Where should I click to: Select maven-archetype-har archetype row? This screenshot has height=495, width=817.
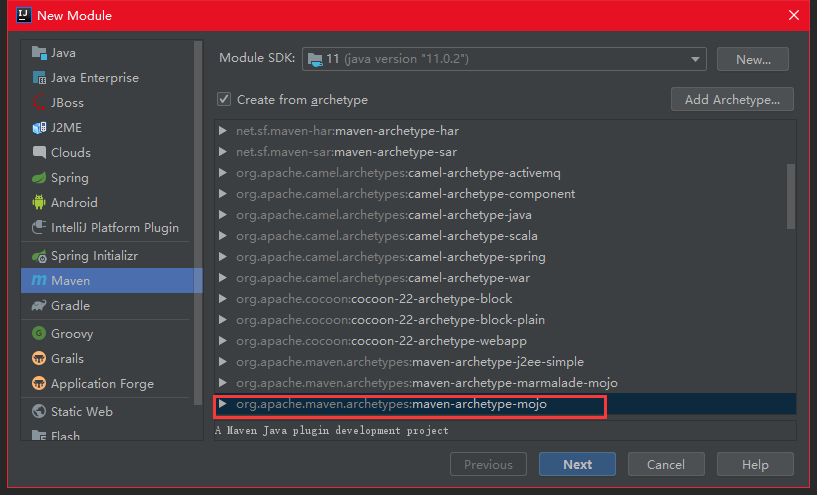point(505,131)
